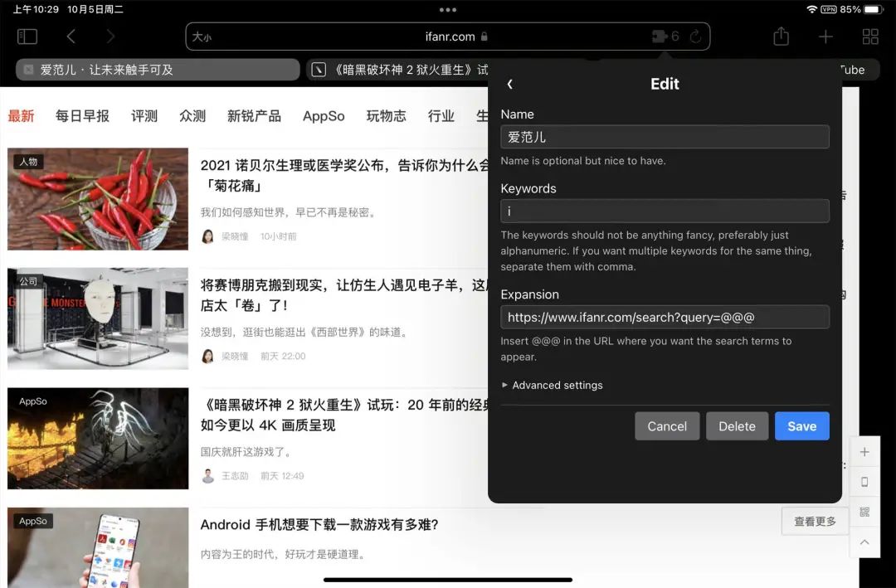Click the 内容为王的时代 summary text

[x=284, y=554]
